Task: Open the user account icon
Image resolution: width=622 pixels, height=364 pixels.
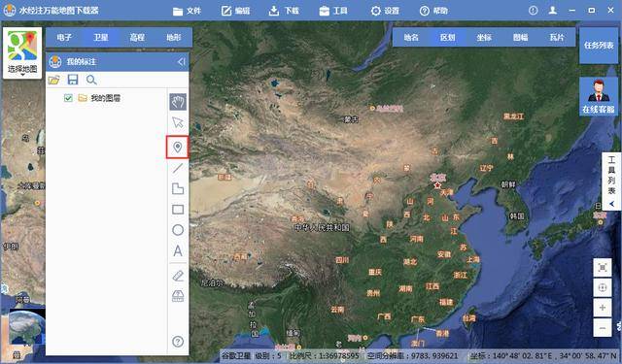Action: click(x=553, y=11)
